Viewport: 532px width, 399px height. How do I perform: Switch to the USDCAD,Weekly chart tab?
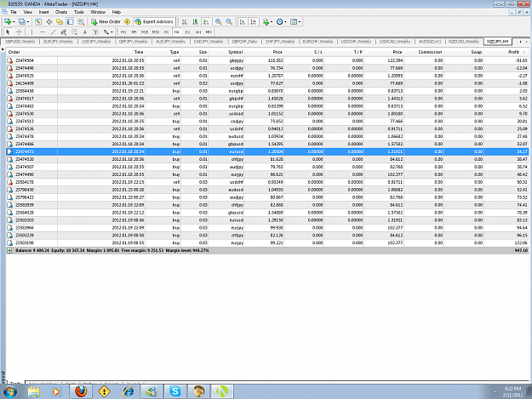[x=395, y=42]
